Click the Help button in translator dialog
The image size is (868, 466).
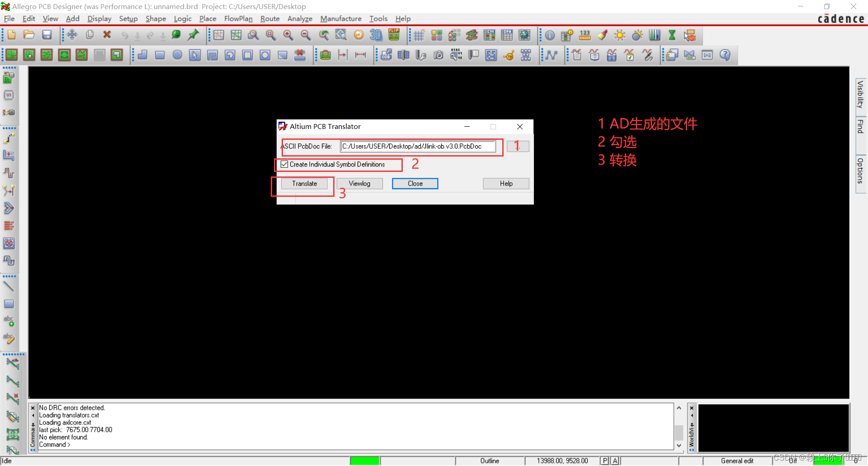(506, 183)
